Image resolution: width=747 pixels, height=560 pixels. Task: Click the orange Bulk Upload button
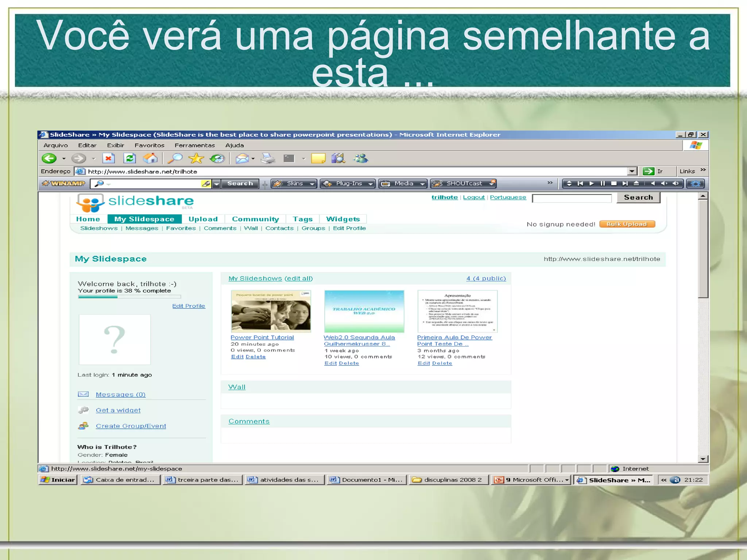click(627, 224)
